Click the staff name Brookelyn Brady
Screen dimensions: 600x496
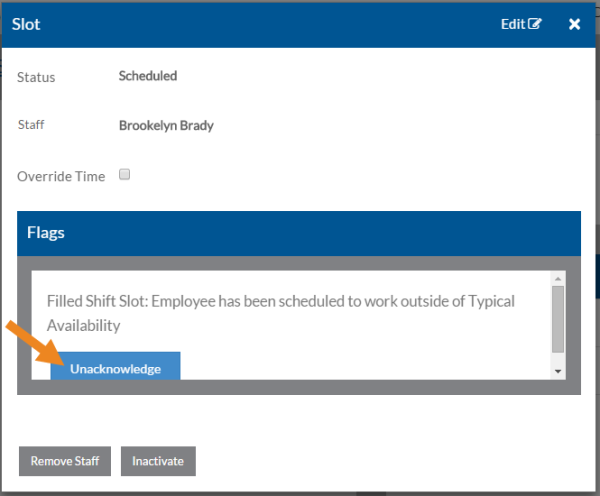click(x=166, y=126)
